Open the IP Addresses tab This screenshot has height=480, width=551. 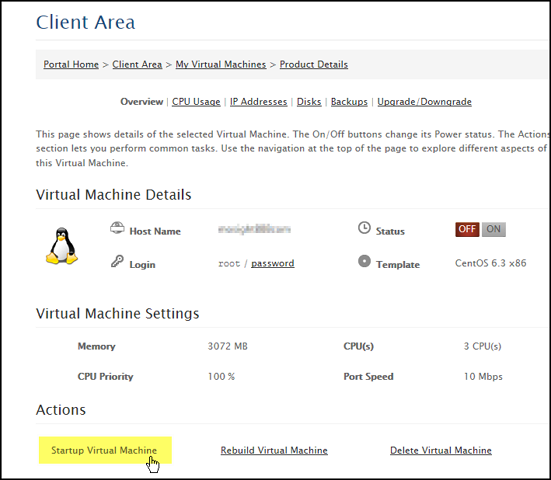click(259, 102)
